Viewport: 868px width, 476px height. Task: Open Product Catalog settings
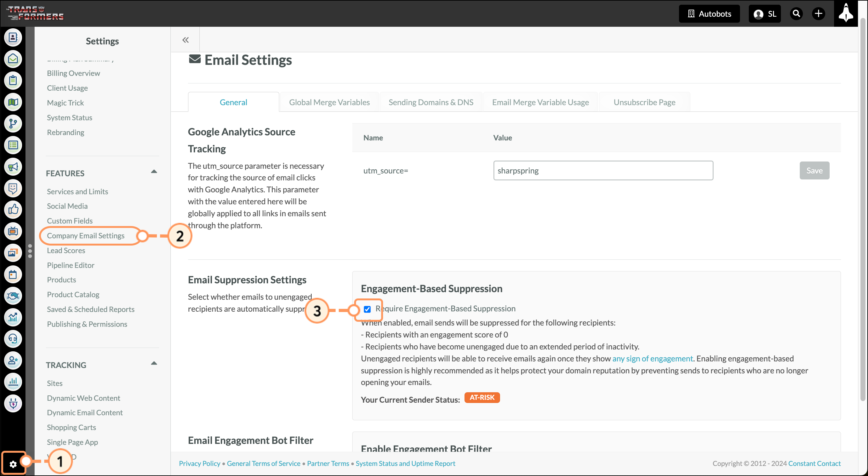pyautogui.click(x=73, y=295)
